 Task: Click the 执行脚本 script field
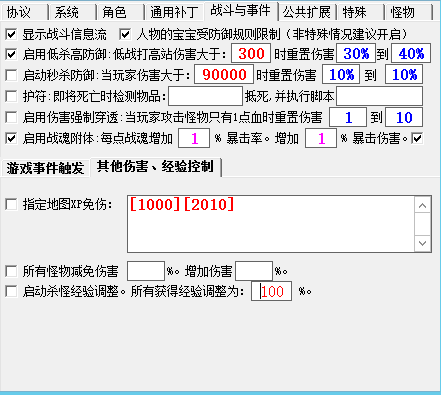[380, 96]
